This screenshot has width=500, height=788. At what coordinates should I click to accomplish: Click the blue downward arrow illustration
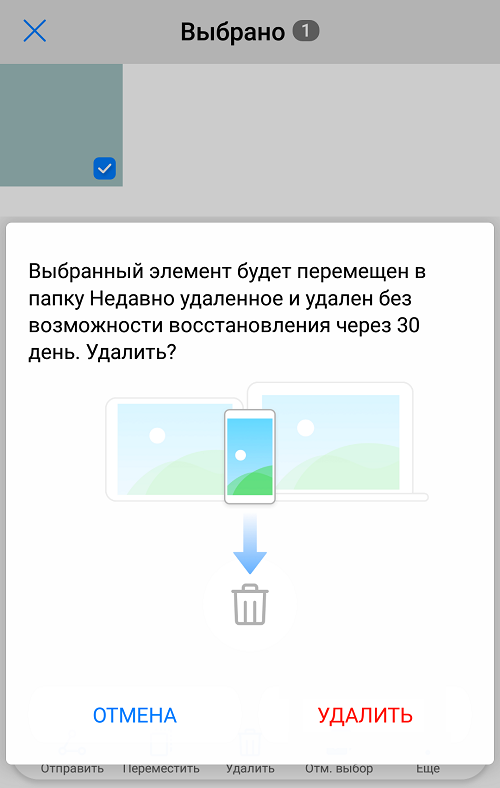pyautogui.click(x=250, y=544)
